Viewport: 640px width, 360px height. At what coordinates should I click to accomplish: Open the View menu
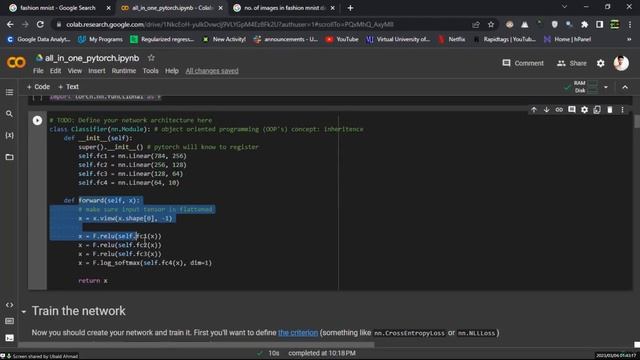pyautogui.click(x=75, y=71)
